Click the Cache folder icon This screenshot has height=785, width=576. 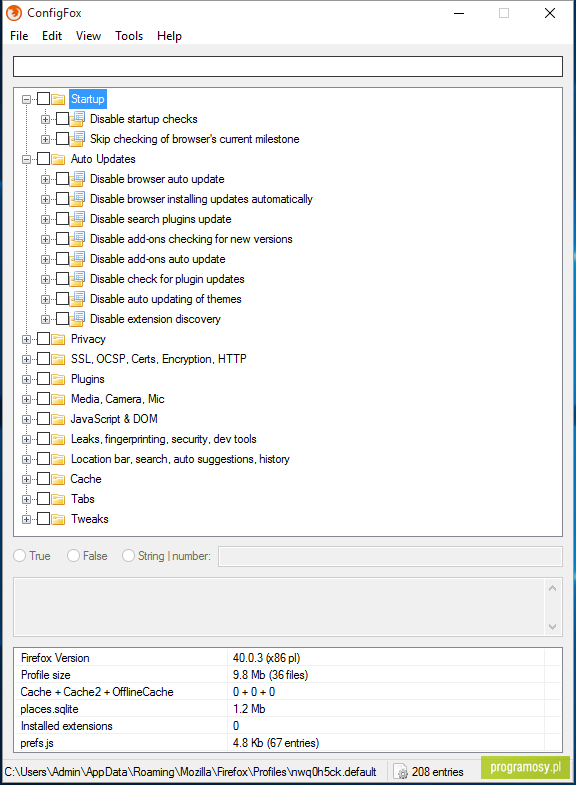(x=59, y=479)
